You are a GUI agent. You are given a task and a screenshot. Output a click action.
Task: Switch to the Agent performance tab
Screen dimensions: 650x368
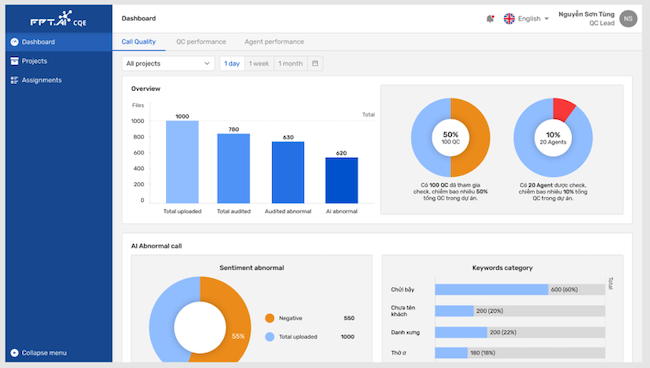274,42
